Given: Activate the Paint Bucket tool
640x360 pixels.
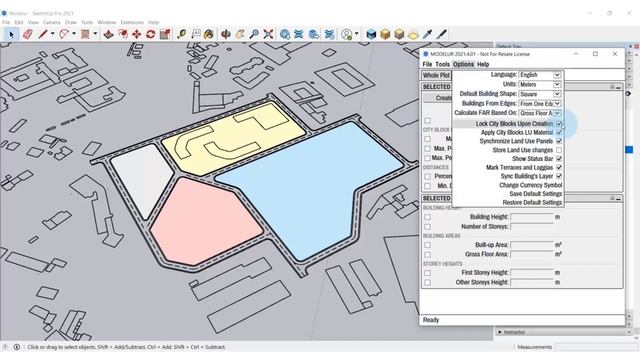Looking at the screenshot, I should click(209, 34).
